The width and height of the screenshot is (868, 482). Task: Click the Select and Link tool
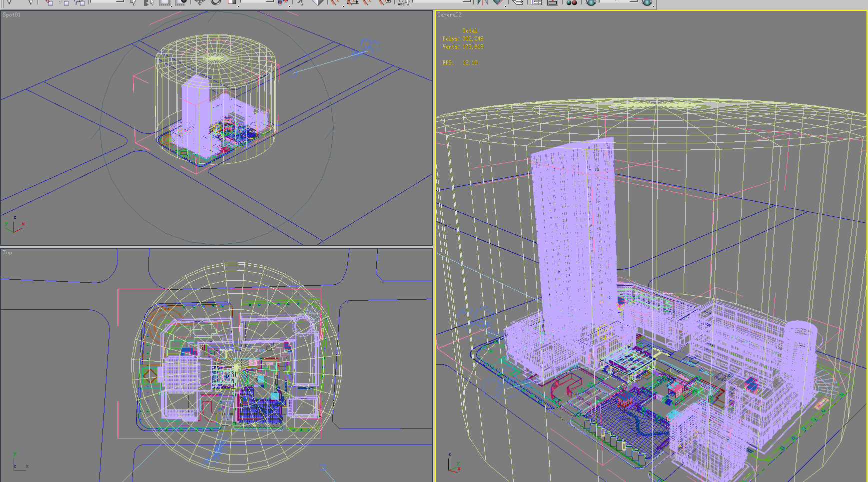[48, 2]
